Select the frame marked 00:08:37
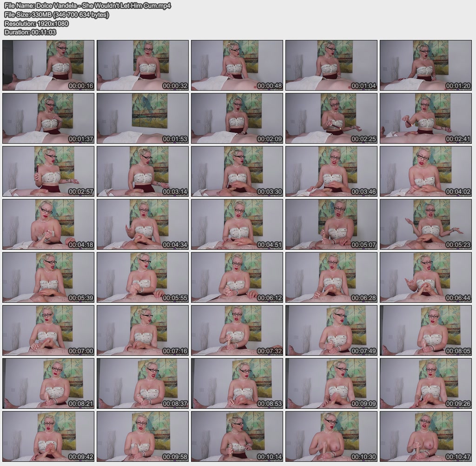This screenshot has height=466, width=476. 143,383
